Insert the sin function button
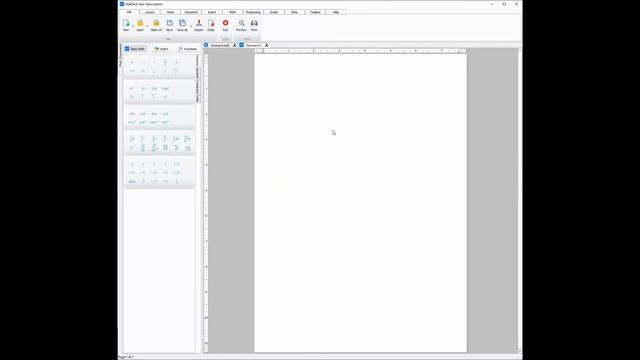Screen dimensions: 640x360 click(132, 114)
